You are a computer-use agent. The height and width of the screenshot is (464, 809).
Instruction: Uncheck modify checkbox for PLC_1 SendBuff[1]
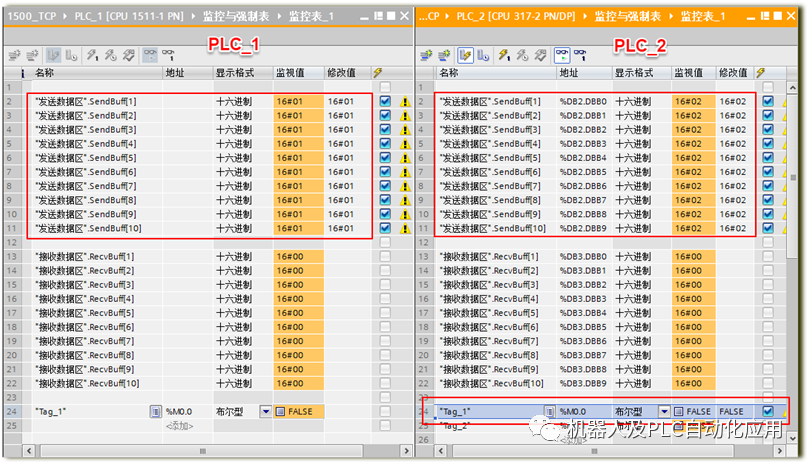(x=385, y=101)
